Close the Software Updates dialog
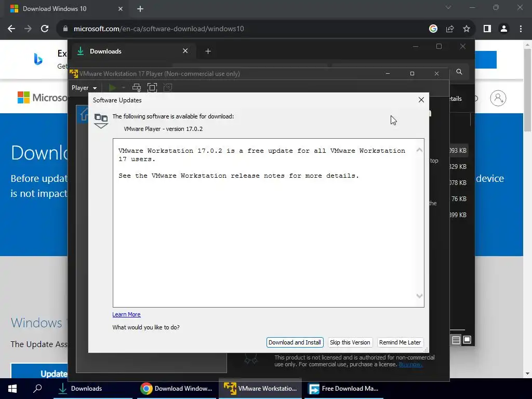 pos(421,100)
